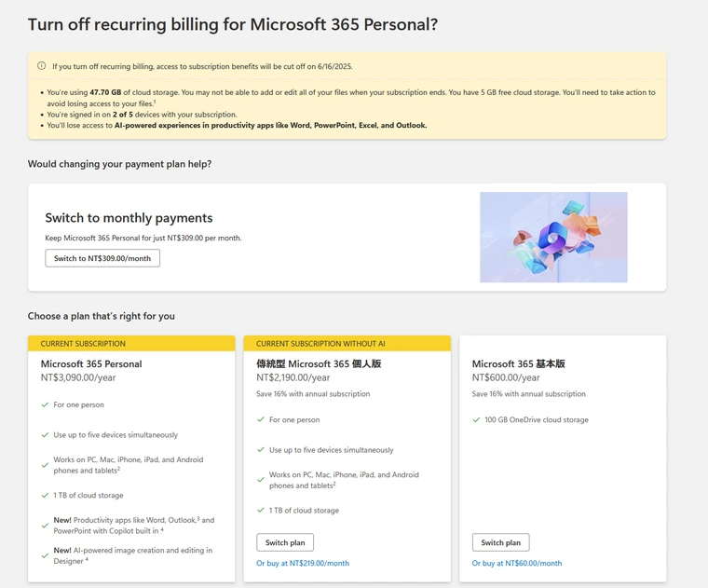Click the NT$3,090.00/year price

click(x=78, y=377)
